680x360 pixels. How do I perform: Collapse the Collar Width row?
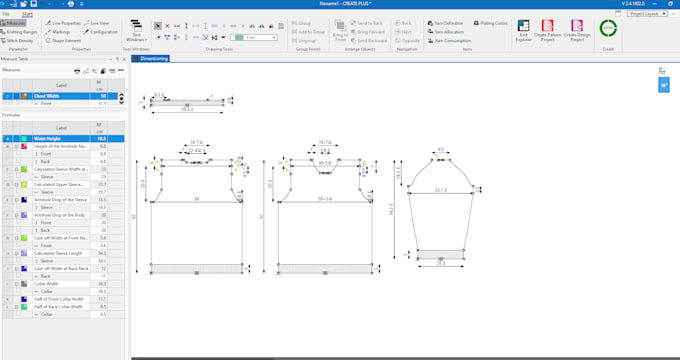17,284
